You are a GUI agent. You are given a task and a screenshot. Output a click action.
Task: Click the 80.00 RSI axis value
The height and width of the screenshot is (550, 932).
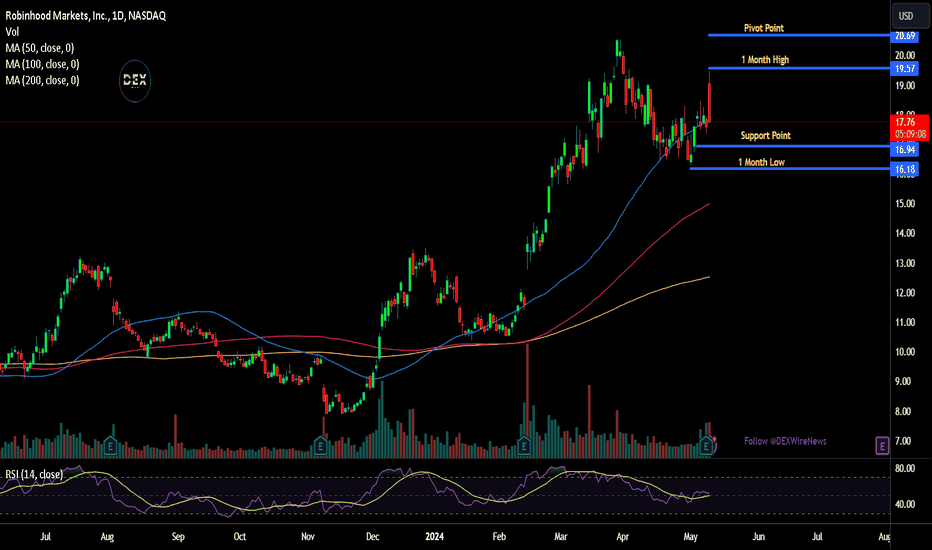pyautogui.click(x=905, y=469)
